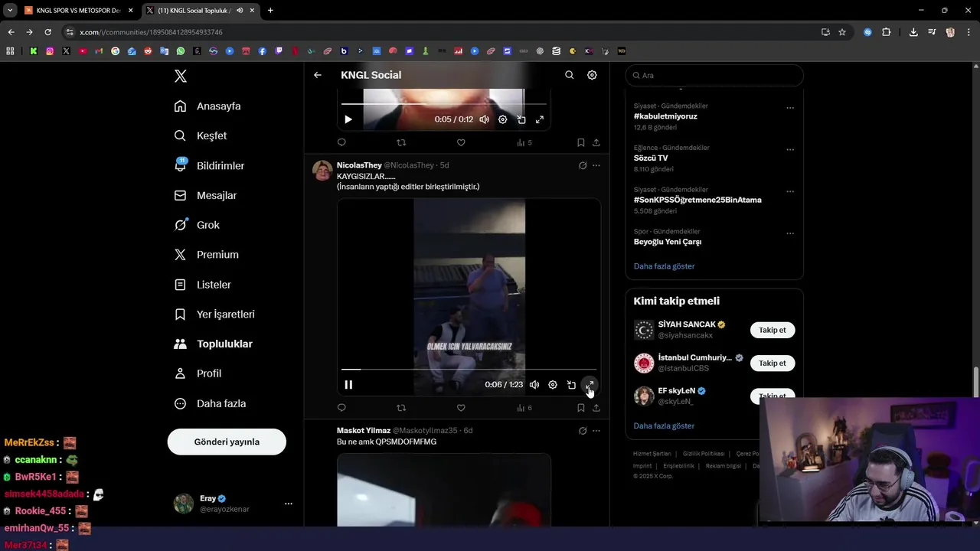
Task: Reply to NicolasThey post
Action: (x=341, y=408)
